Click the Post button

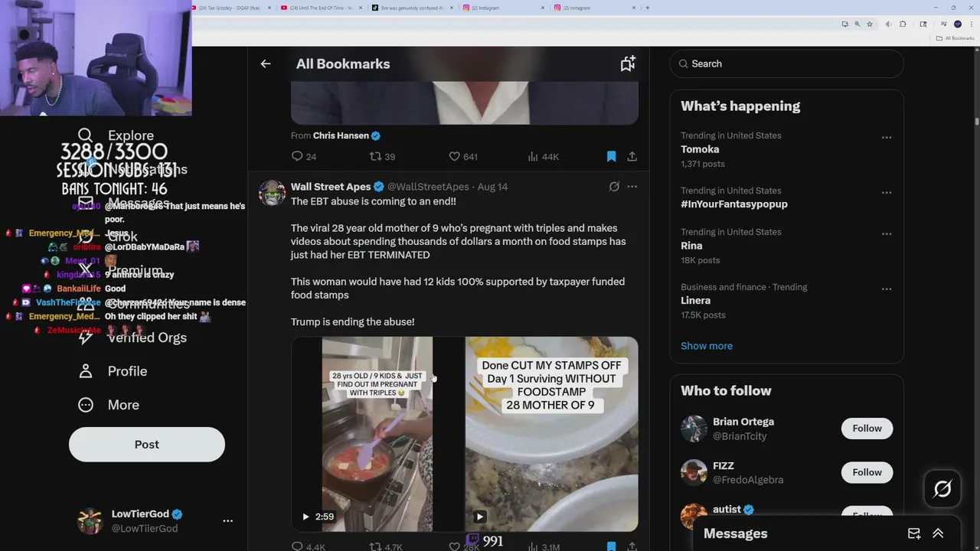coord(147,445)
